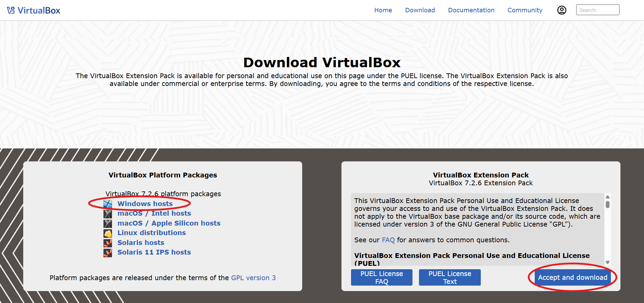Viewport: 644px width, 303px height.
Task: Click the Solaris 11 IPS hosts icon
Action: (x=108, y=253)
